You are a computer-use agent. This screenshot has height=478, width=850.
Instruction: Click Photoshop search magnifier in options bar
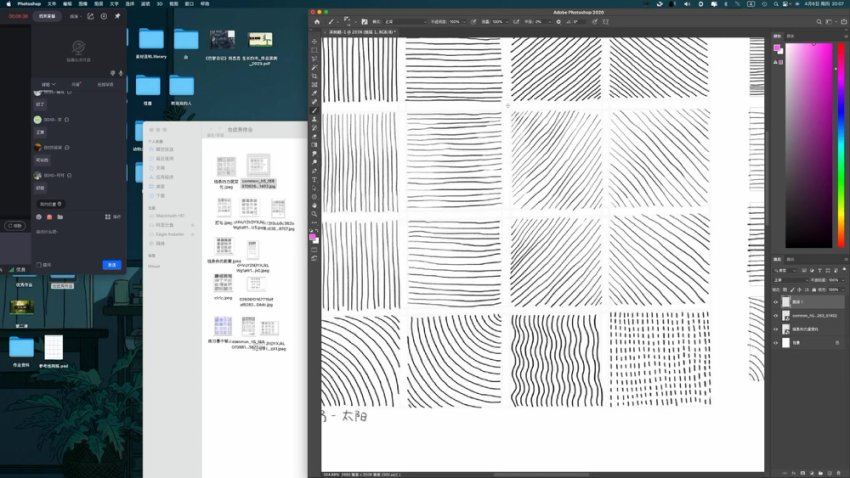(819, 22)
